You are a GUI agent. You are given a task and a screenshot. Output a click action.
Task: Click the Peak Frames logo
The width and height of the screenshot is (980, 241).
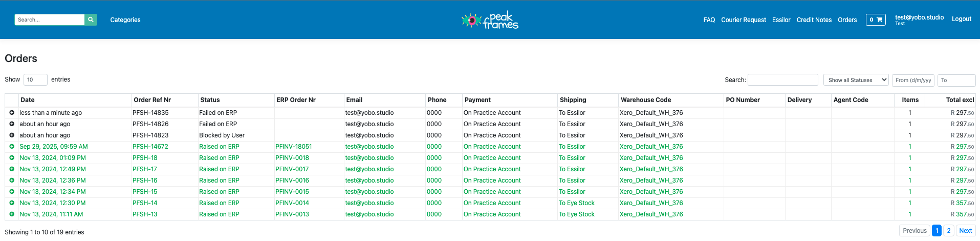click(x=490, y=20)
